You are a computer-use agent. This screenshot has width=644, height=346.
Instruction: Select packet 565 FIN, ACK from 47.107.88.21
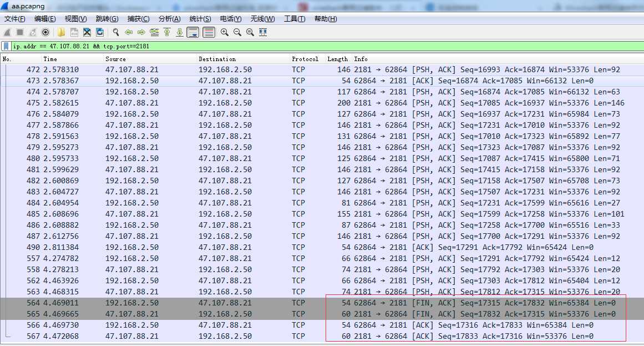322,314
